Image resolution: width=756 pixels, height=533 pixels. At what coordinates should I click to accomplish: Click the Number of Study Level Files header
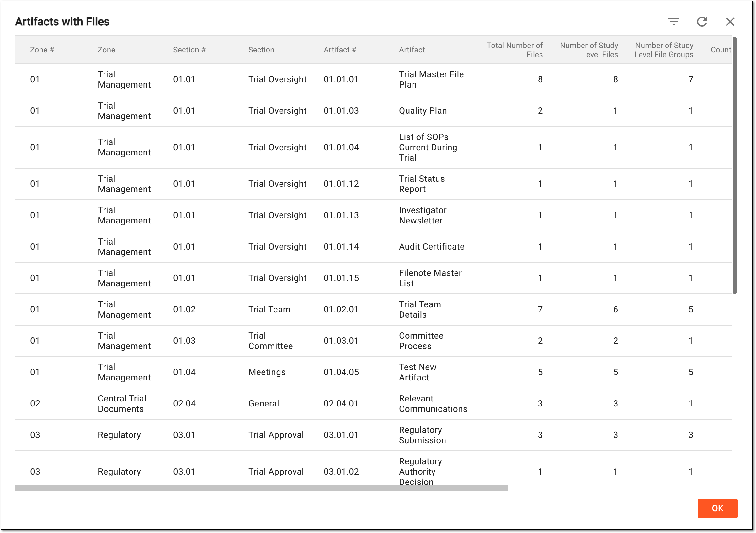point(589,50)
